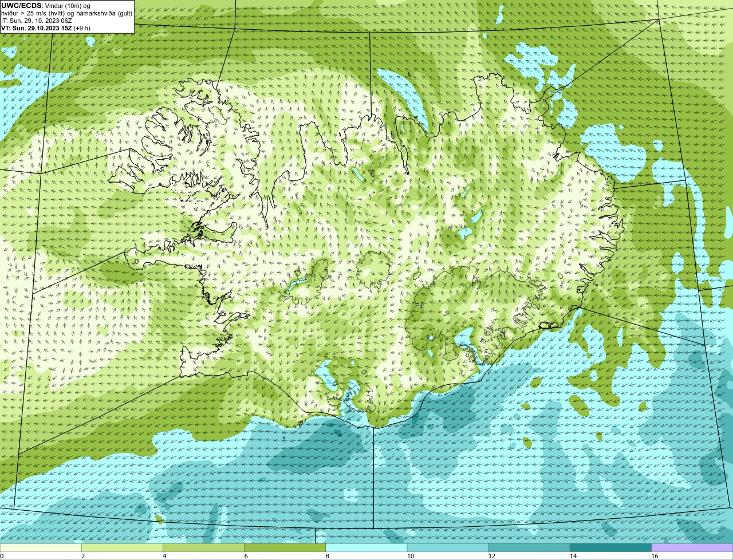Screen dimensions: 733x560
Task: Click the scale label "16"
Action: click(655, 556)
